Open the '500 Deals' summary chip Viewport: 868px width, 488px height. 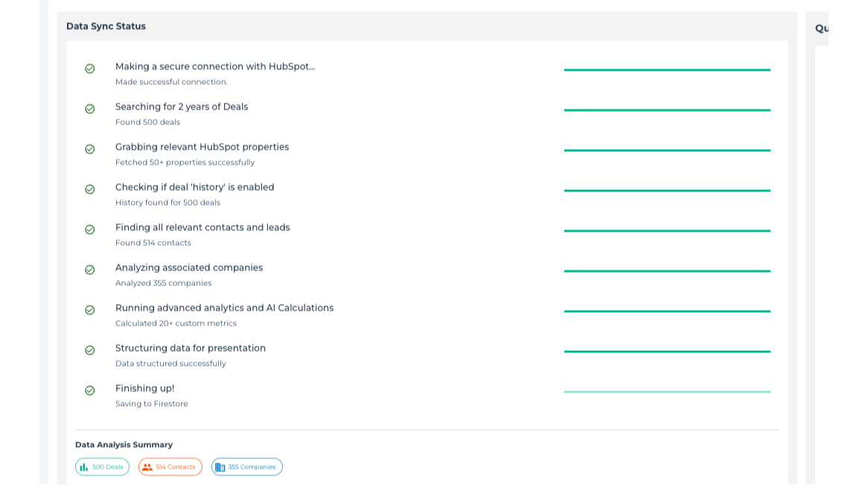pos(102,466)
